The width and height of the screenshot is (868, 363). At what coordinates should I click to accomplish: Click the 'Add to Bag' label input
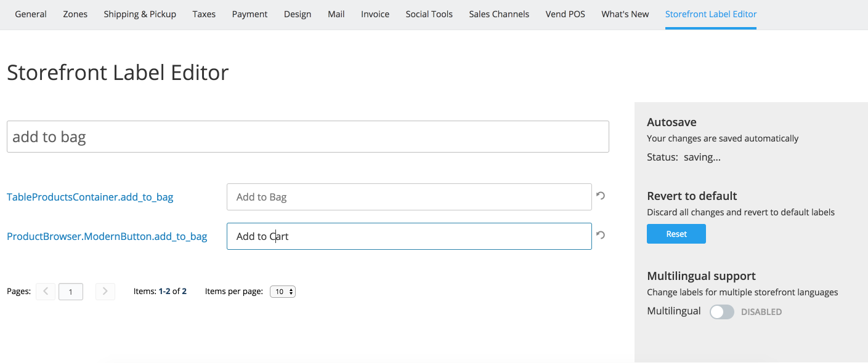point(409,197)
